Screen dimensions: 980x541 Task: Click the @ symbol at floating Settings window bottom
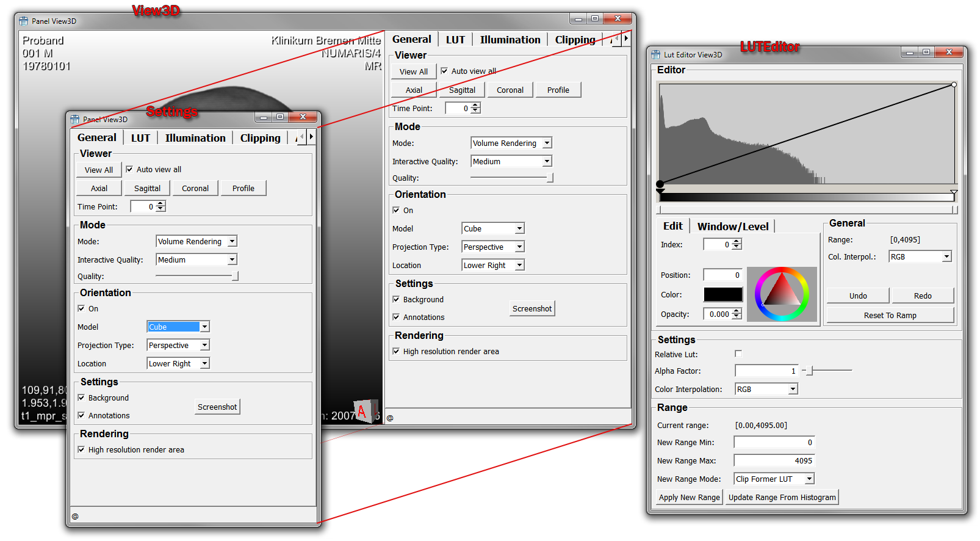coord(76,517)
